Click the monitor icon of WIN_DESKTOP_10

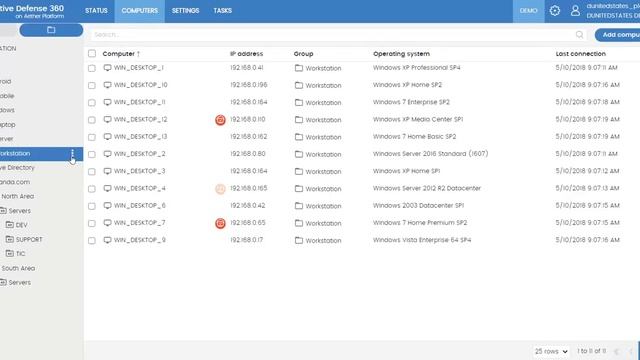[107, 85]
